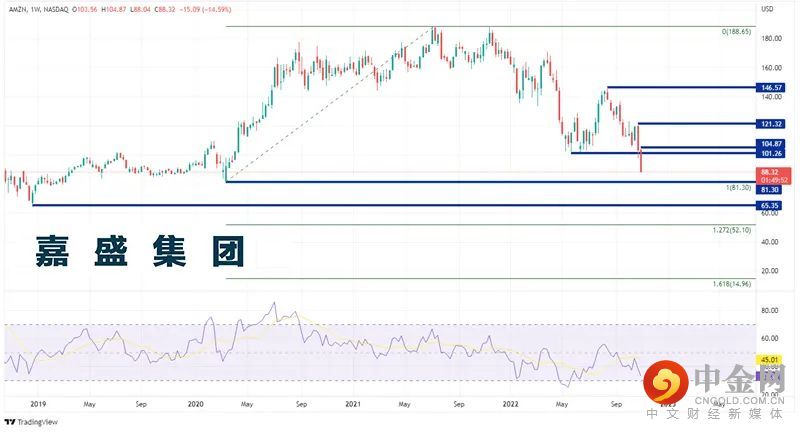
Task: Select the dashed Fibonacci trend line
Action: coord(329,104)
